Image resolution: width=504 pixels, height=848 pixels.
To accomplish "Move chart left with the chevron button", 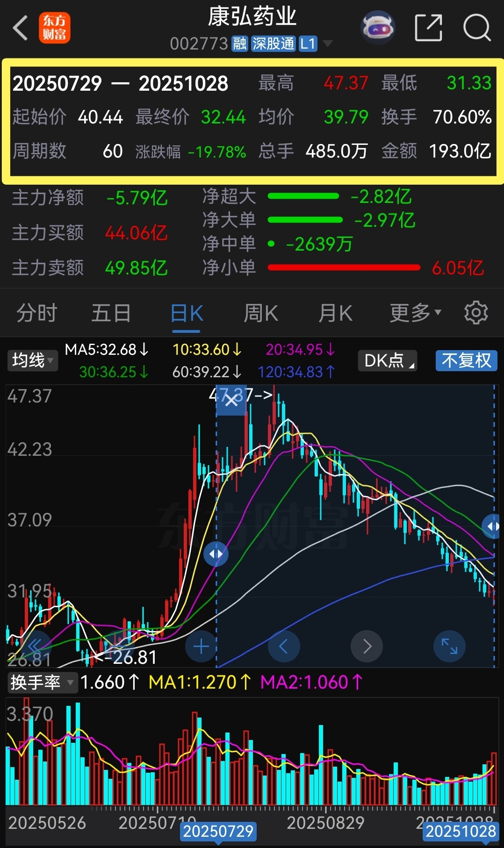I will point(283,647).
